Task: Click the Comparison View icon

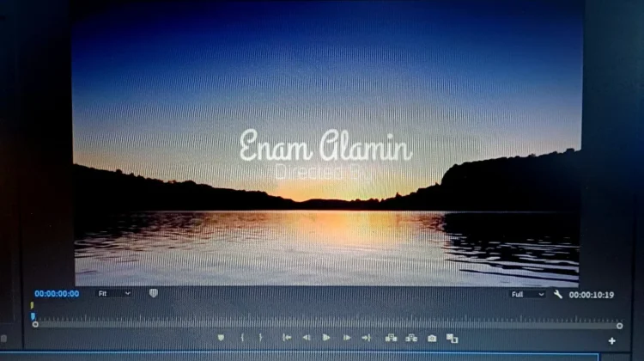Action: (x=453, y=339)
